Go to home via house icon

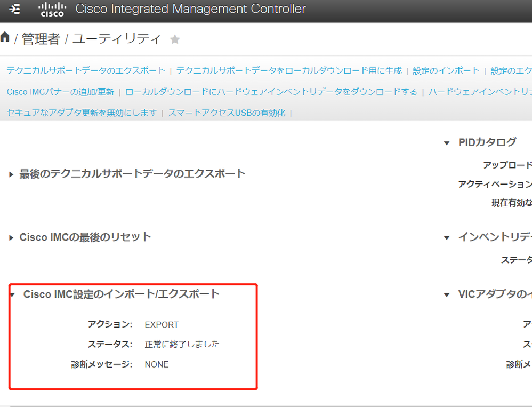click(5, 37)
